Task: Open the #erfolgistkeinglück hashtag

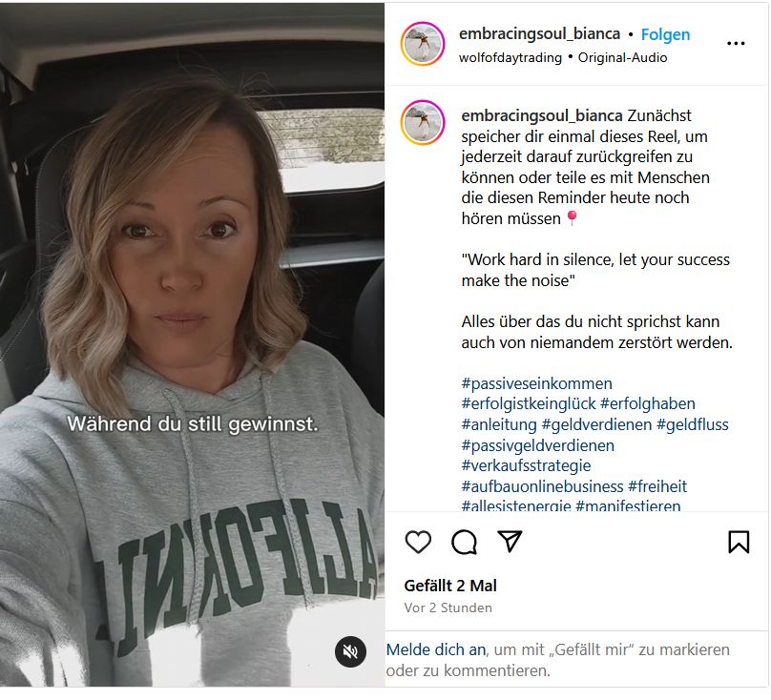Action: 529,403
